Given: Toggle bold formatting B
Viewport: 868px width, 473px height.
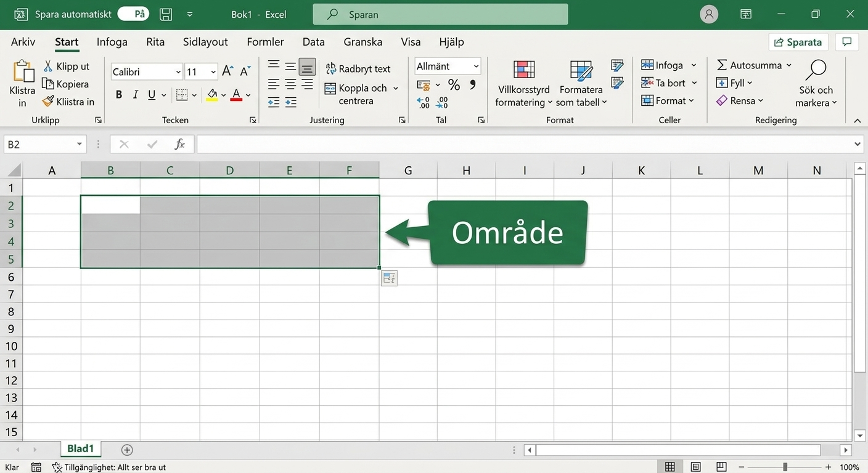Looking at the screenshot, I should pyautogui.click(x=119, y=95).
